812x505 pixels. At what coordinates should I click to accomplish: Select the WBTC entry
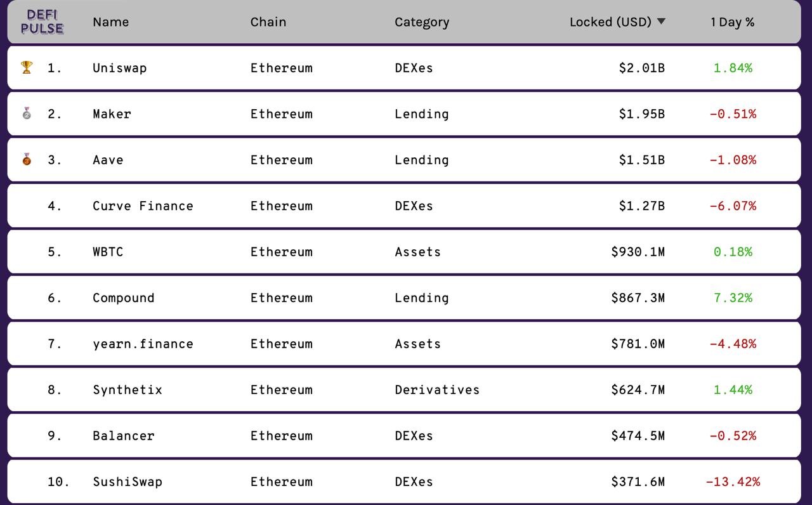(108, 252)
